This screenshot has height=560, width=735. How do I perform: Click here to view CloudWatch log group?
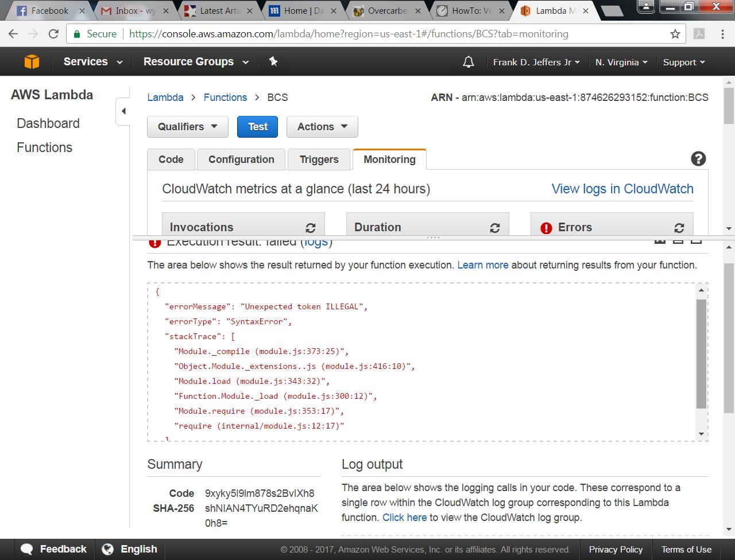pyautogui.click(x=405, y=518)
